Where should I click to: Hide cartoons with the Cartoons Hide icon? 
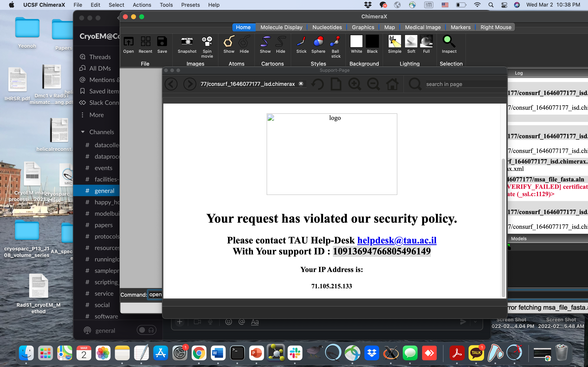pyautogui.click(x=280, y=42)
